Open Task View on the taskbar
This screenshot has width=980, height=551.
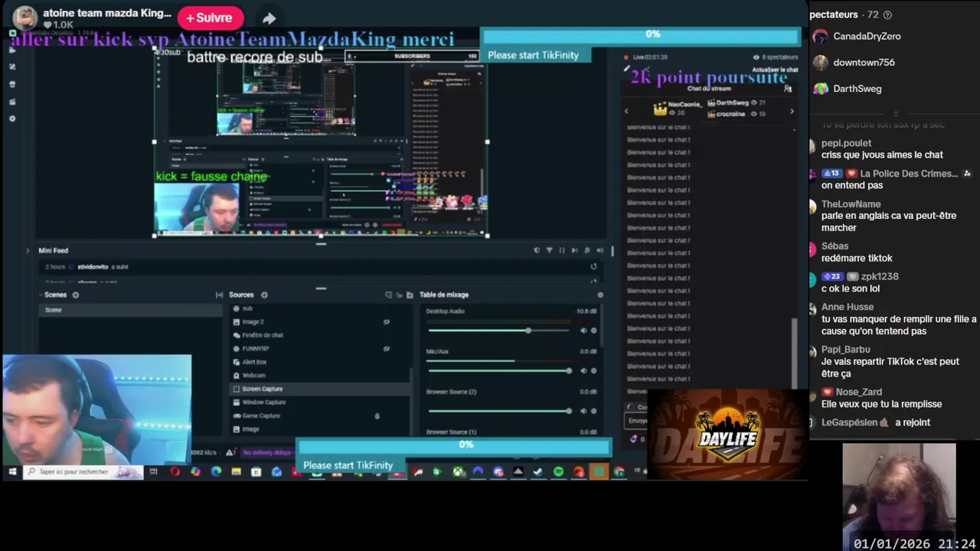pyautogui.click(x=153, y=472)
